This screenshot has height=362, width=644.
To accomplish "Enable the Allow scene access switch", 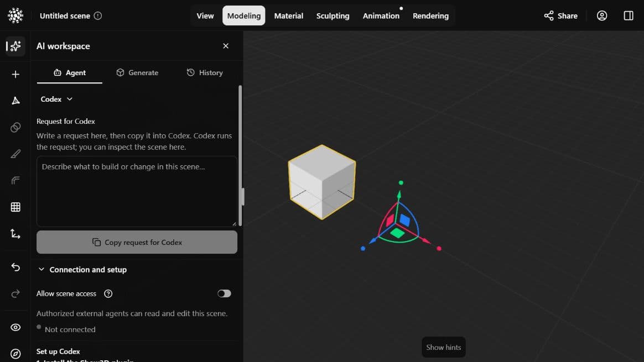I will pyautogui.click(x=224, y=294).
